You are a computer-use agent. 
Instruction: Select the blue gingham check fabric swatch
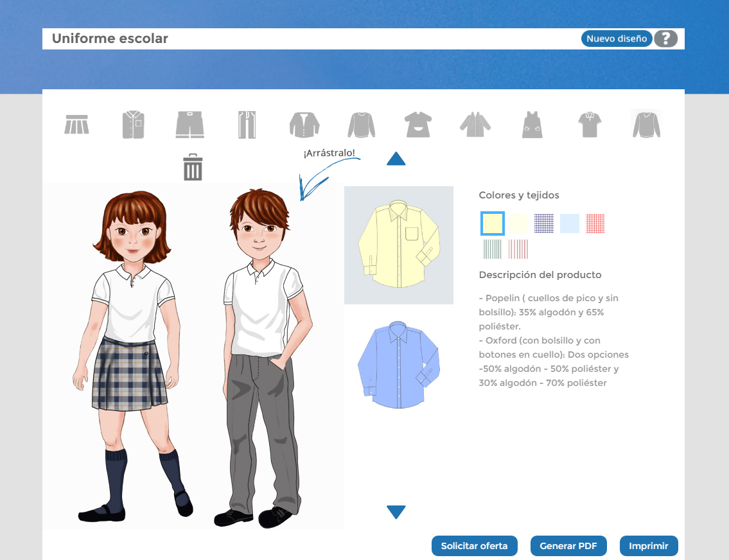tap(543, 223)
